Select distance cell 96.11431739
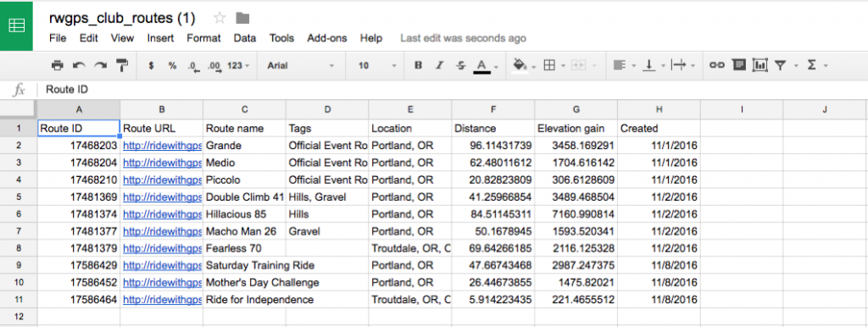The height and width of the screenshot is (327, 868). [x=493, y=146]
